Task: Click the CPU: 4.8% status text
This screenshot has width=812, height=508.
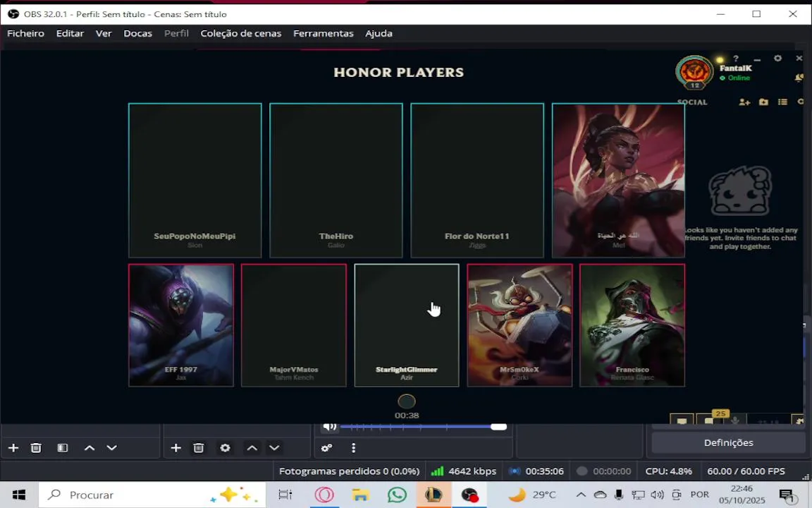Action: (x=668, y=471)
